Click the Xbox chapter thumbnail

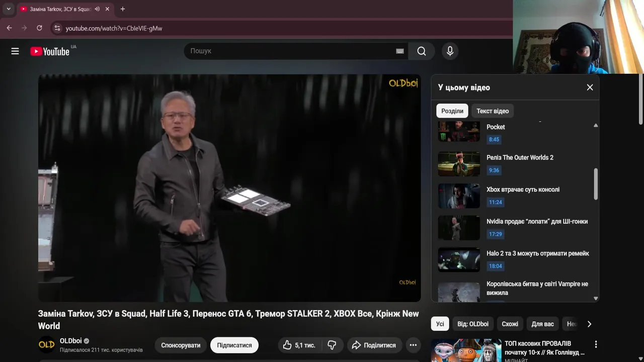(x=459, y=196)
